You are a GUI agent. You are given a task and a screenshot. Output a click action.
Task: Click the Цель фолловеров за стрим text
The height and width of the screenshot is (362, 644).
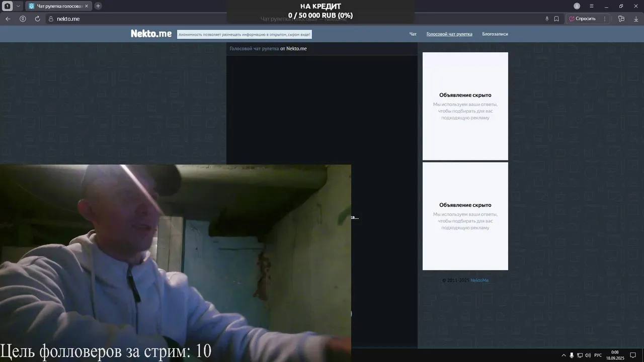[x=106, y=351]
